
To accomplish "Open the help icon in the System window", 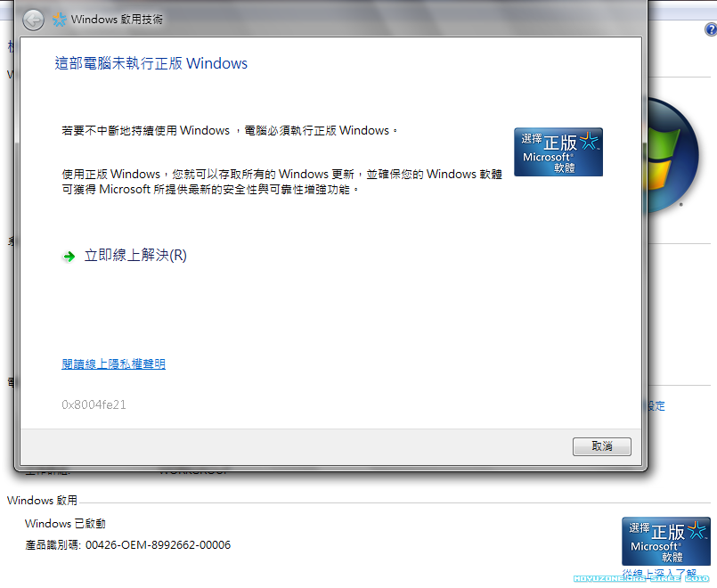I will 711,30.
